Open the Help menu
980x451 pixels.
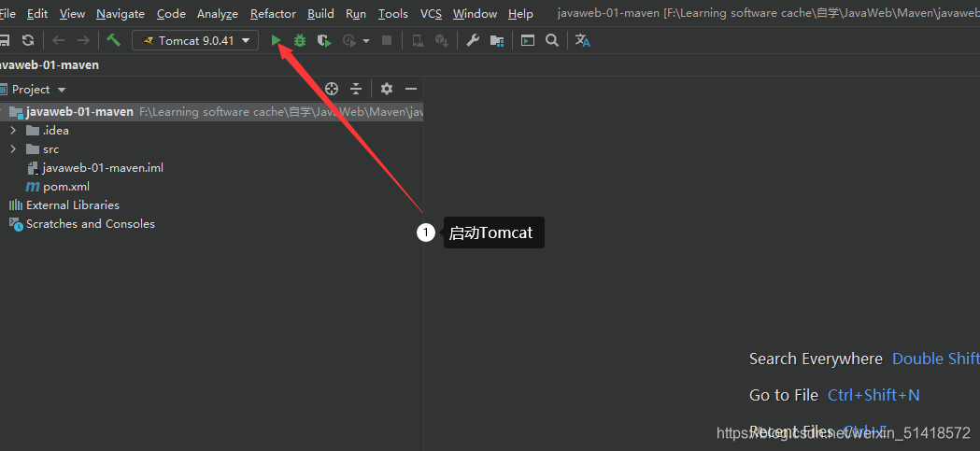(520, 13)
